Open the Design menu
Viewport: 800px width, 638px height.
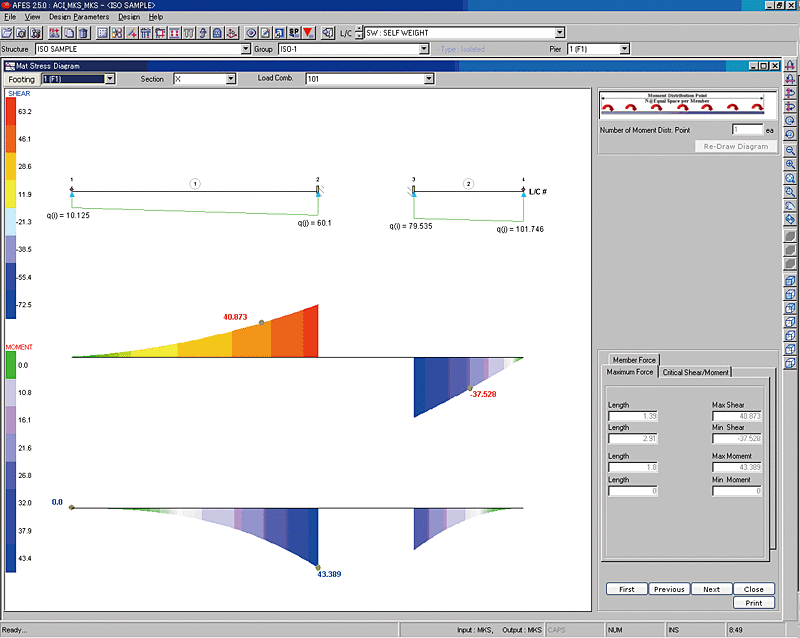(129, 17)
